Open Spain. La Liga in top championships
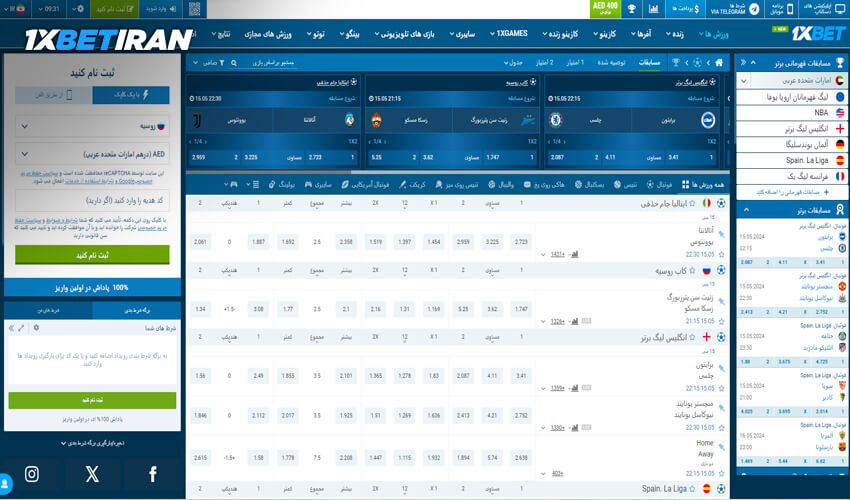Screen dimensions: 850x500 [790, 161]
